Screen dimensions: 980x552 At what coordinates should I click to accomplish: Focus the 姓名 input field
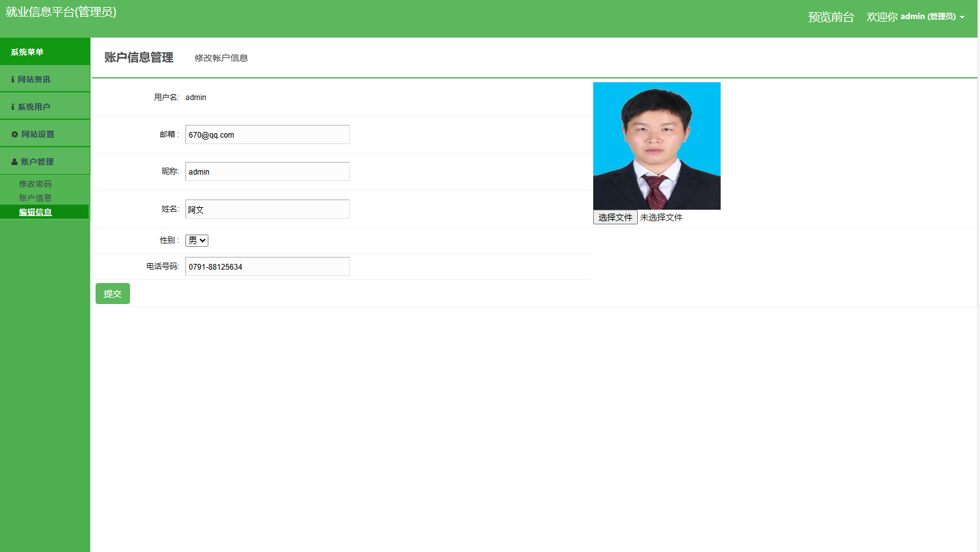pos(268,209)
